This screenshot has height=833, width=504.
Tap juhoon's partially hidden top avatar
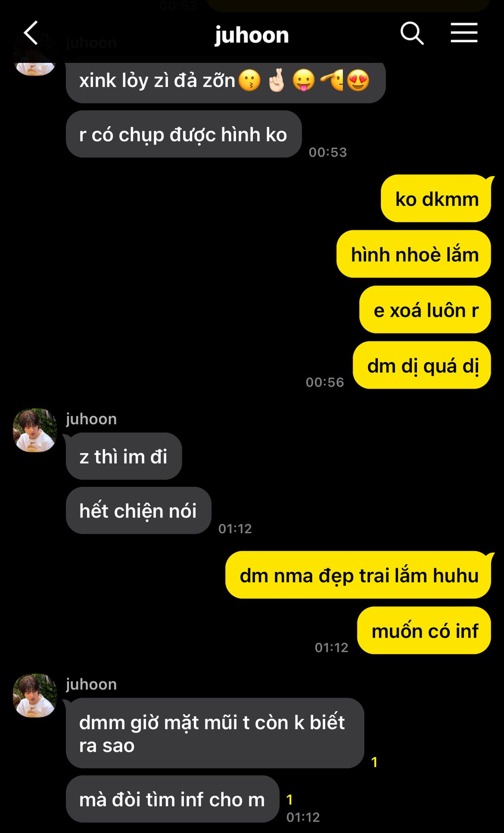coord(35,65)
